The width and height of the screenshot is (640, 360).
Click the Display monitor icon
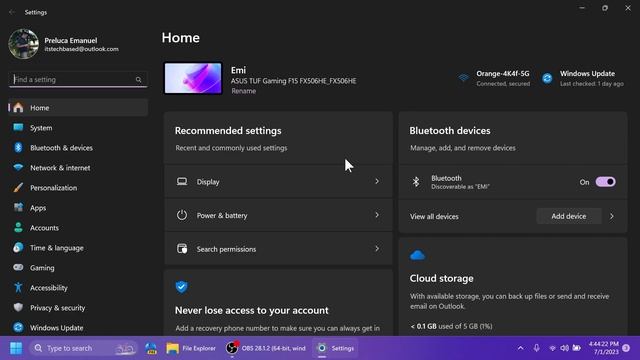[182, 181]
